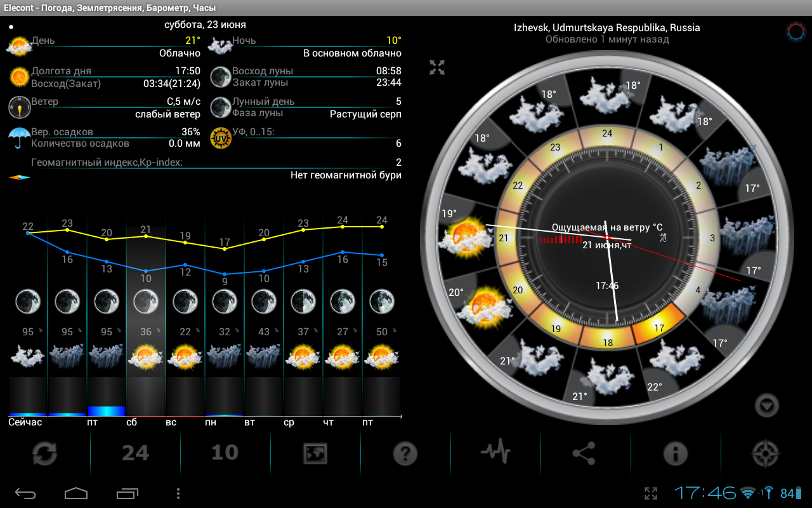Open the 24-hour forecast button

click(135, 453)
